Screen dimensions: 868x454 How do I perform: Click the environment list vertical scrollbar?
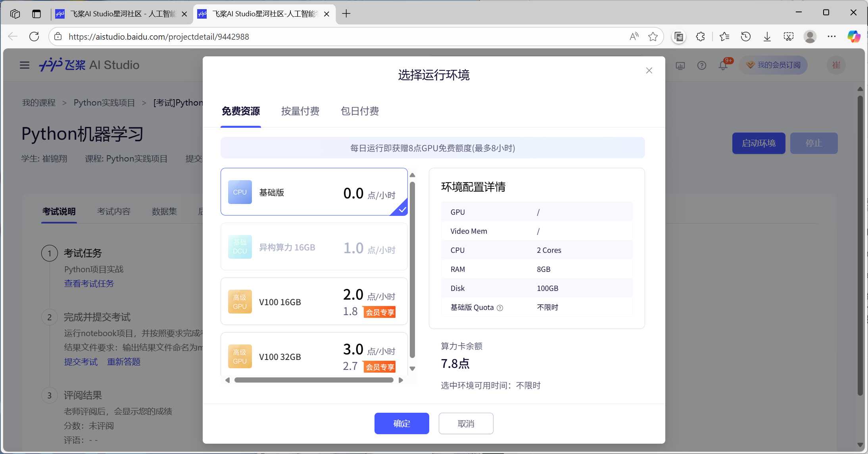pos(412,270)
